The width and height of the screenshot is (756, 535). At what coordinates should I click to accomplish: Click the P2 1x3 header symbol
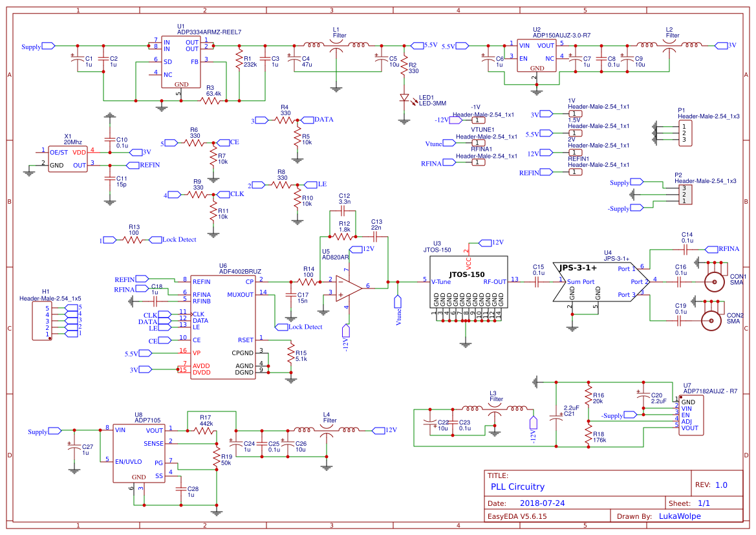[x=685, y=195]
